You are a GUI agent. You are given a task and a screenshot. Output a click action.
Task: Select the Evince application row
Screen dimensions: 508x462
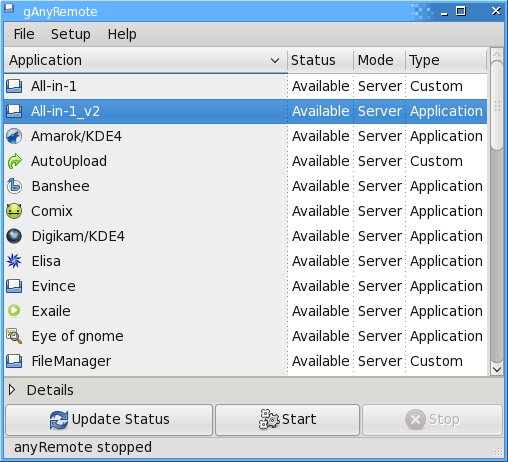(245, 286)
